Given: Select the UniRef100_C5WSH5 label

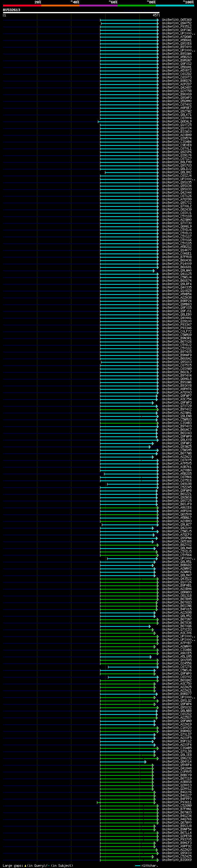Looking at the screenshot, I should (177, 450).
